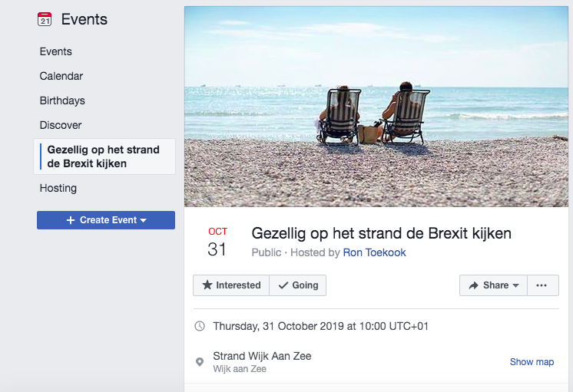
Task: Click the plus icon on Create Event
Action: [x=71, y=220]
